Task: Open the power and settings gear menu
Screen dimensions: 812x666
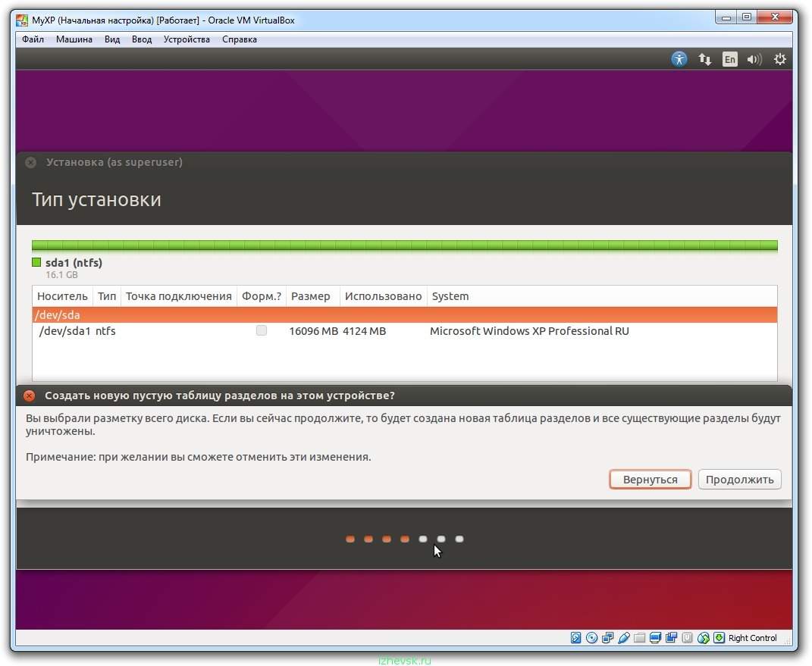Action: (x=779, y=59)
